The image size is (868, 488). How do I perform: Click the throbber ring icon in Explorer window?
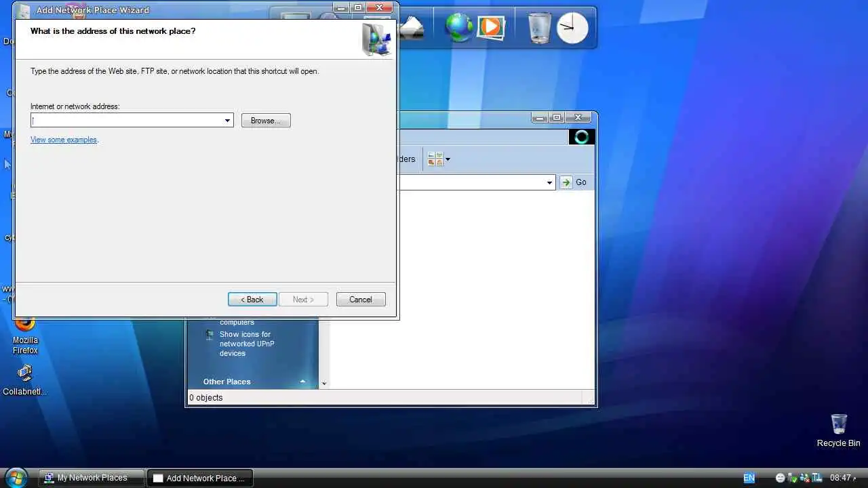coord(581,137)
